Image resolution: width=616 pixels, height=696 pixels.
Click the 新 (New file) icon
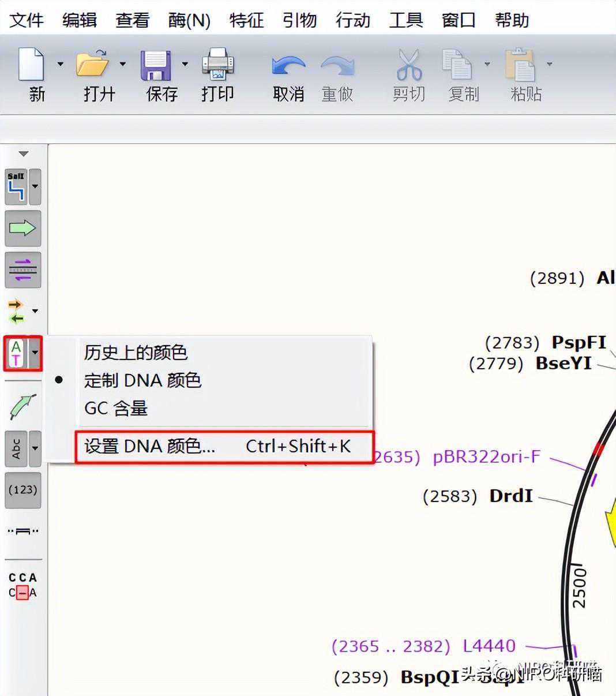click(32, 65)
